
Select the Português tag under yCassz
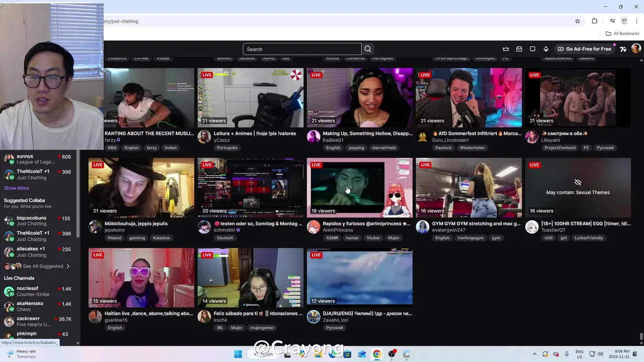point(227,148)
